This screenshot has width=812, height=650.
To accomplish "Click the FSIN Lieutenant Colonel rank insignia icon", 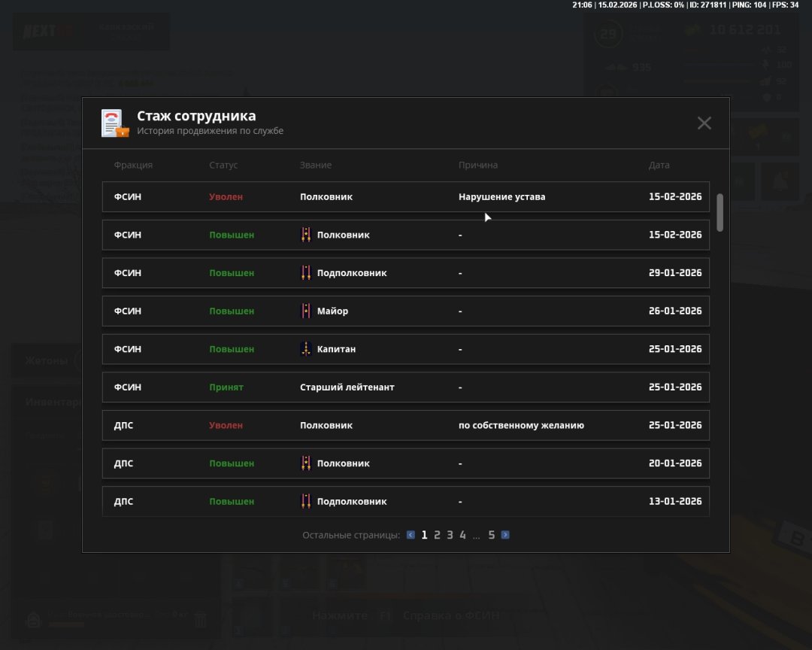I will click(x=306, y=273).
